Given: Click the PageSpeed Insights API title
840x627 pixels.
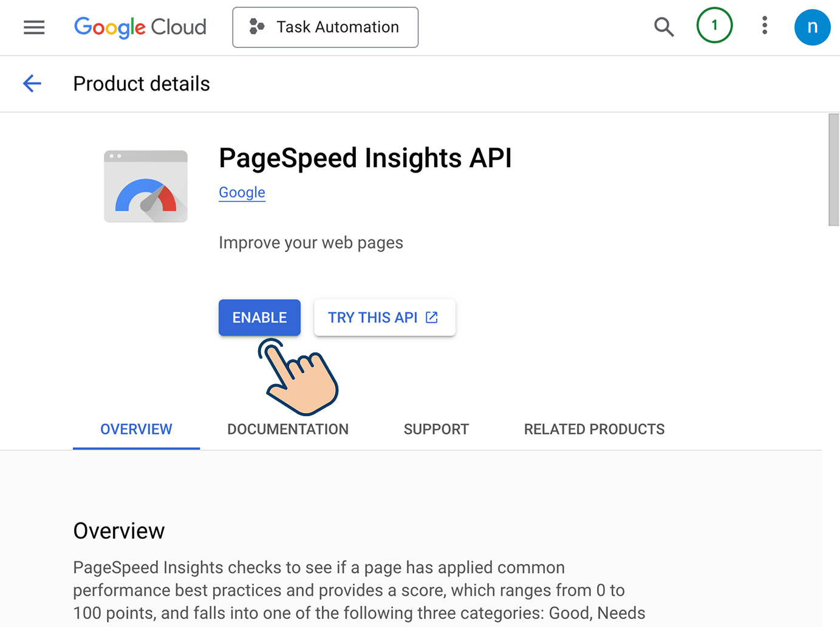Looking at the screenshot, I should pos(365,158).
